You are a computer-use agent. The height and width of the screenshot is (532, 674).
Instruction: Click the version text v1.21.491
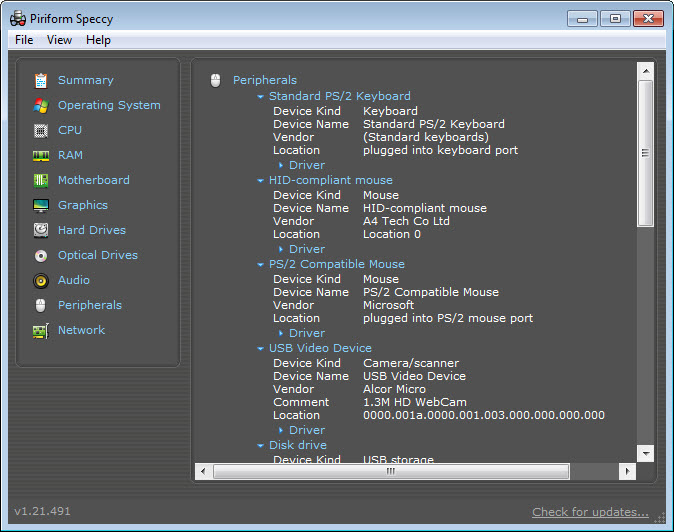click(x=42, y=511)
